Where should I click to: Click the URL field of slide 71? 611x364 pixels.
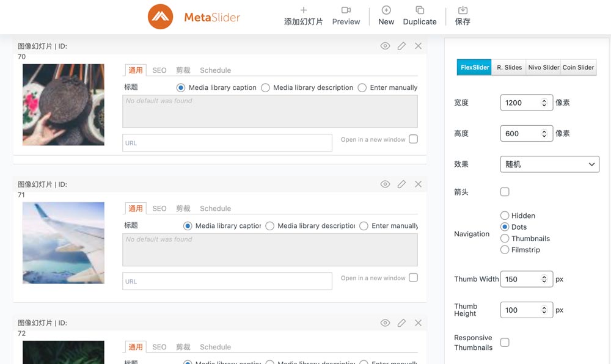(x=227, y=282)
